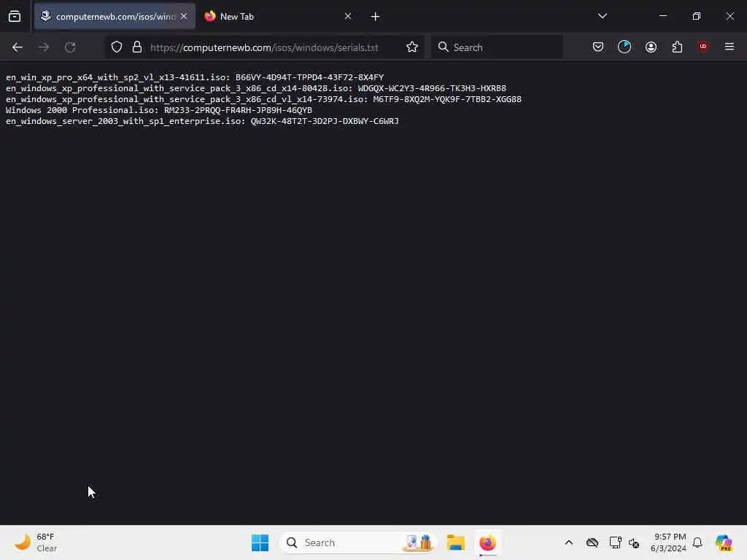Minimize the Firefox window

pos(663,16)
